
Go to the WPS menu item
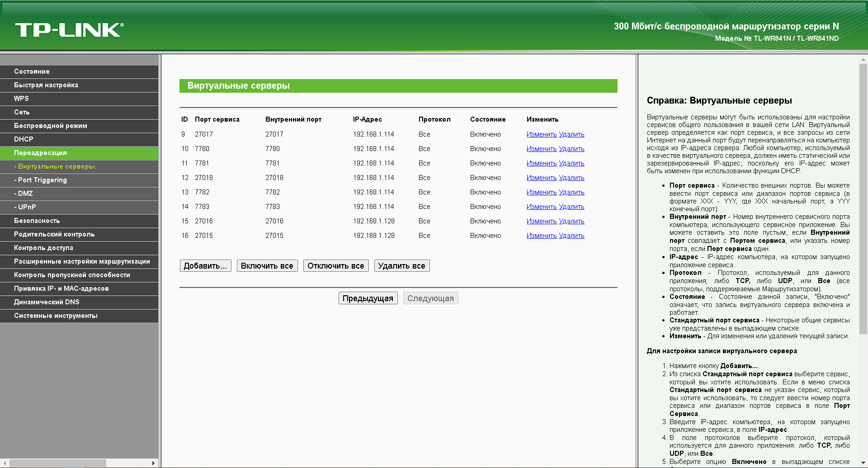coord(79,99)
